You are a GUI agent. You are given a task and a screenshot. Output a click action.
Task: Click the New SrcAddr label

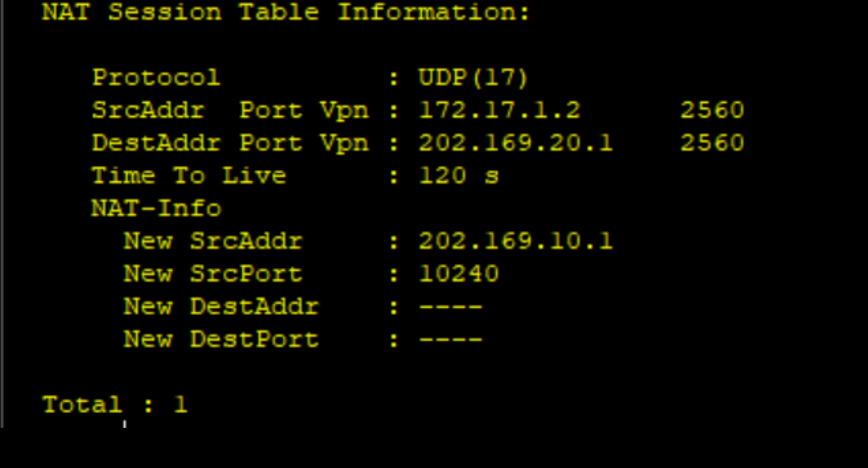213,241
